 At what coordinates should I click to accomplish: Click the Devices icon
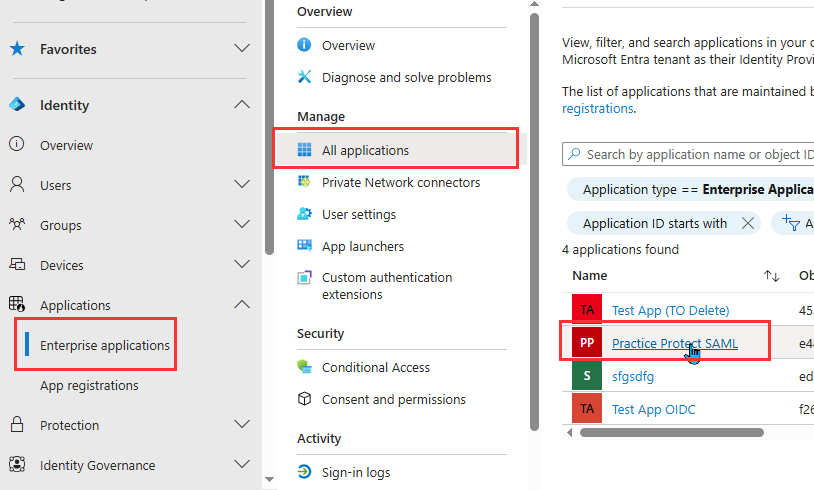click(x=17, y=264)
